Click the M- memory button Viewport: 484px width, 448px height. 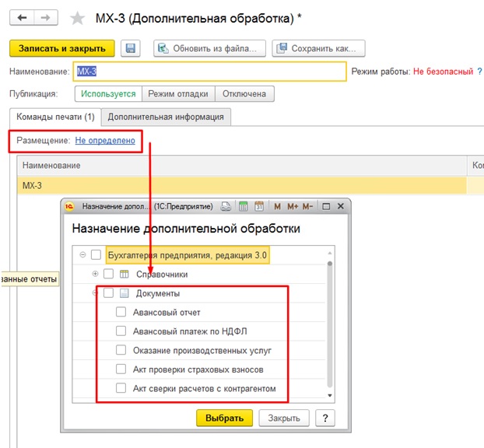click(x=307, y=207)
